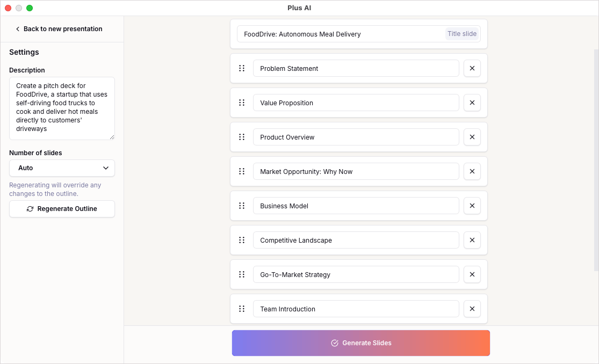Remove the Business Model slide

(472, 206)
